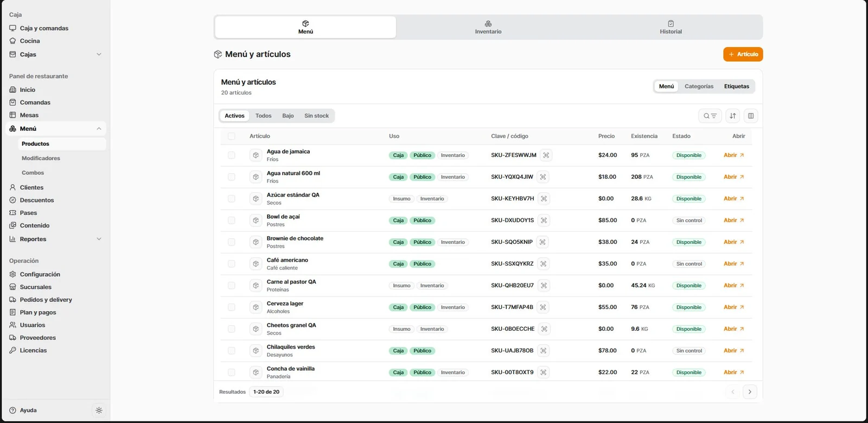Click the Configuración gear icon
The image size is (868, 423).
[13, 274]
